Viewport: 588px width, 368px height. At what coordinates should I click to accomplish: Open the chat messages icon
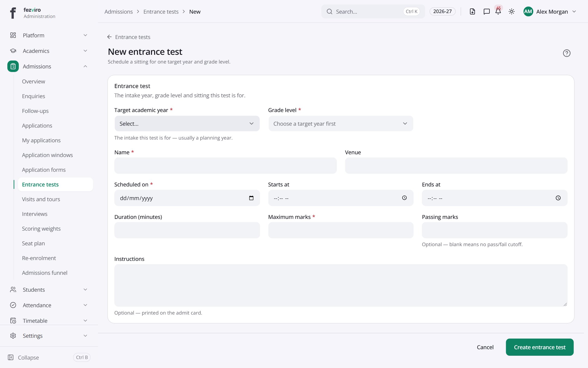(x=486, y=11)
